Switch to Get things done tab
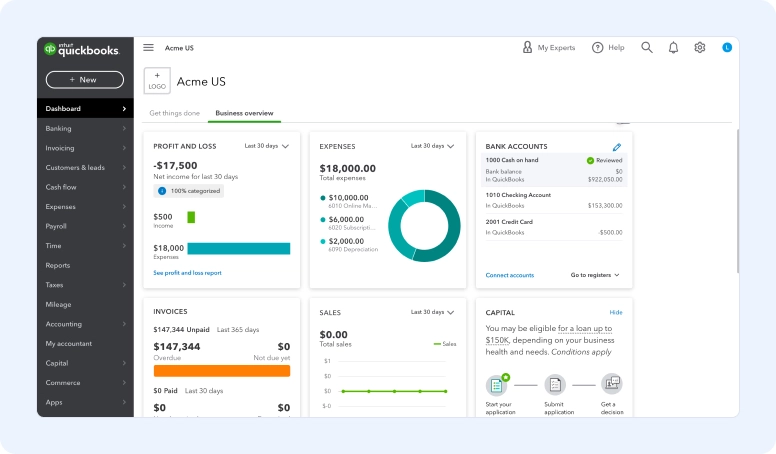 click(x=175, y=113)
